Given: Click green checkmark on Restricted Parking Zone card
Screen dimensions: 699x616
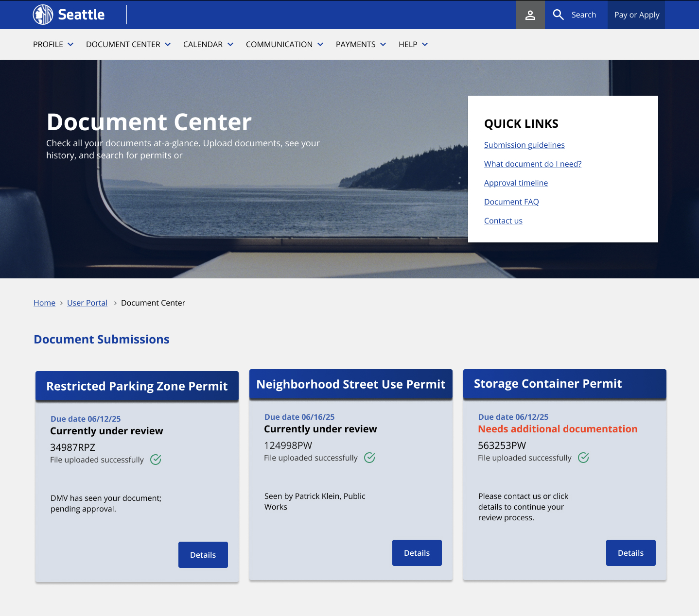Looking at the screenshot, I should click(x=156, y=460).
